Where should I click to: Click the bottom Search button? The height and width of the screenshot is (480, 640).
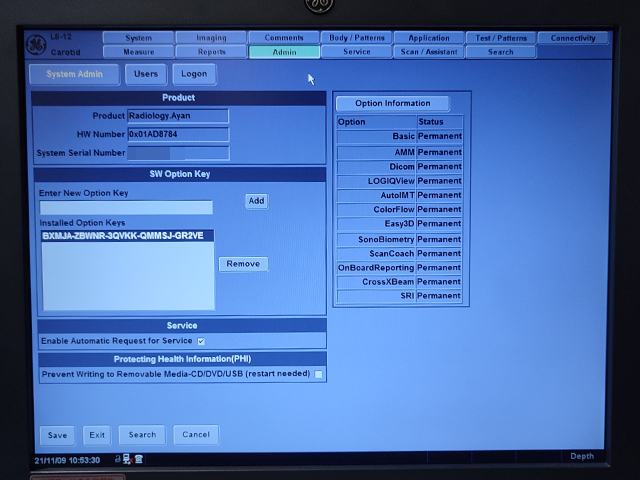[142, 435]
